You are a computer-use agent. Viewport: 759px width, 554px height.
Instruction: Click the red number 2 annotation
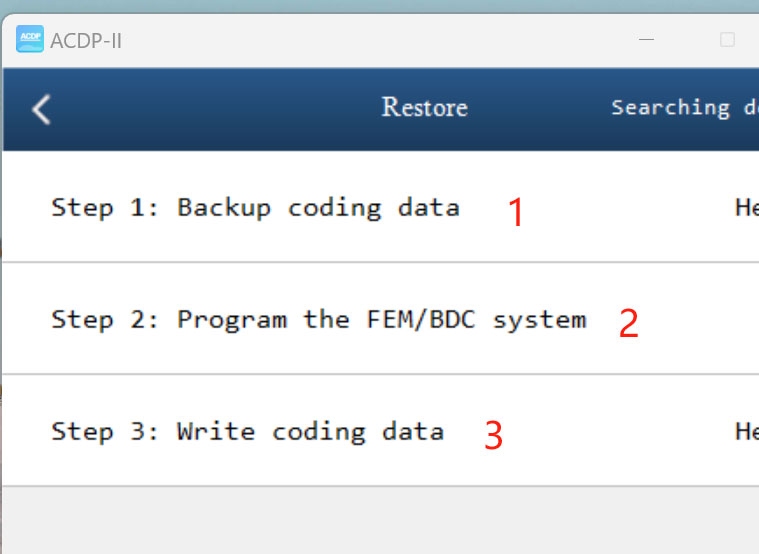tap(628, 324)
